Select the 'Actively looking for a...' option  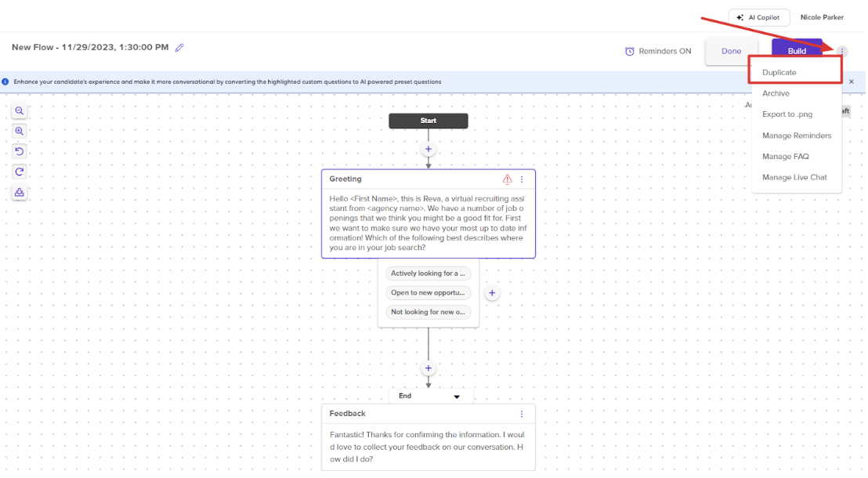428,273
